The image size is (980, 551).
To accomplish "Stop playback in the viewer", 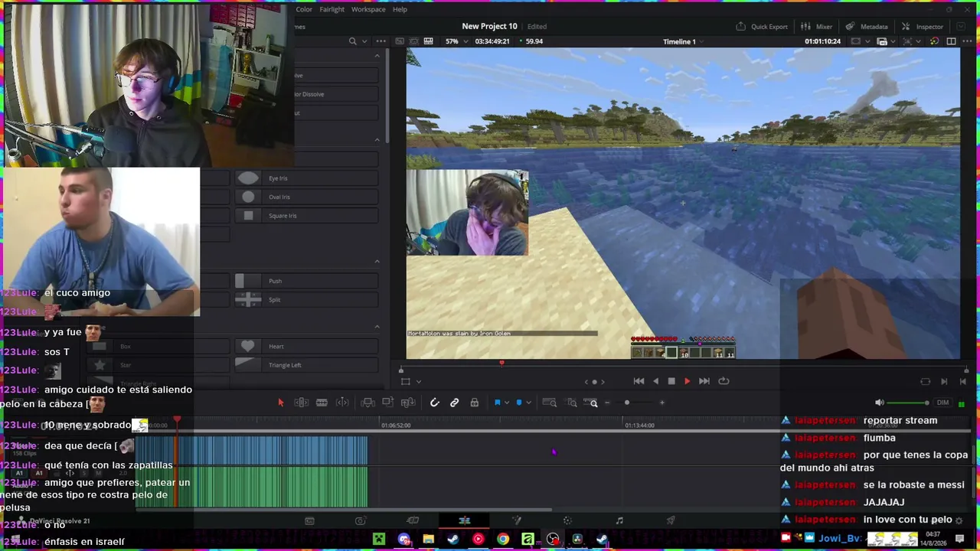I will click(x=671, y=381).
